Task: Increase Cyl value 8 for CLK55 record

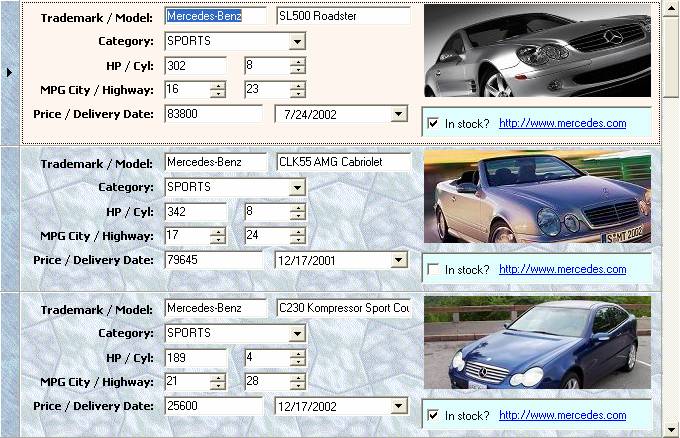Action: (x=298, y=208)
